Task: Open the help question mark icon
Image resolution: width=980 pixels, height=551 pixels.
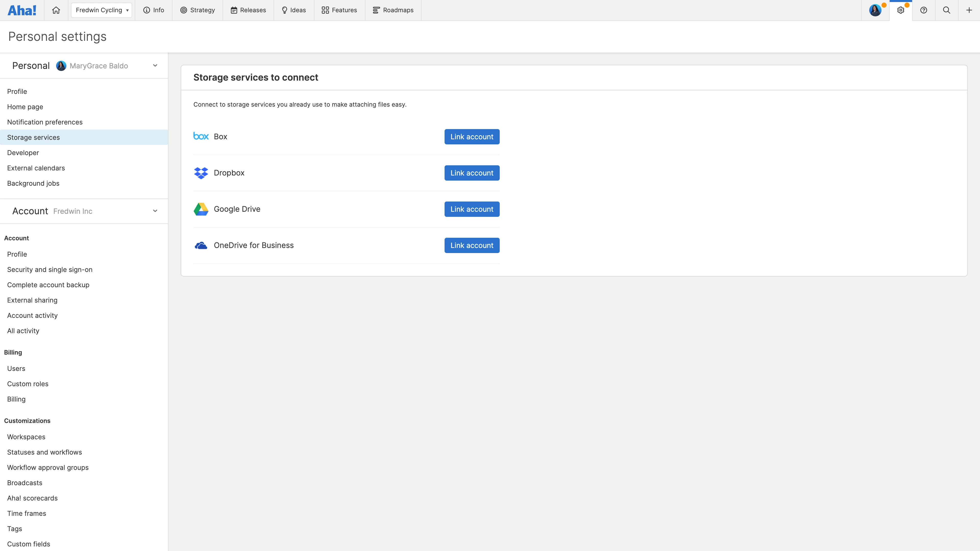Action: click(924, 10)
